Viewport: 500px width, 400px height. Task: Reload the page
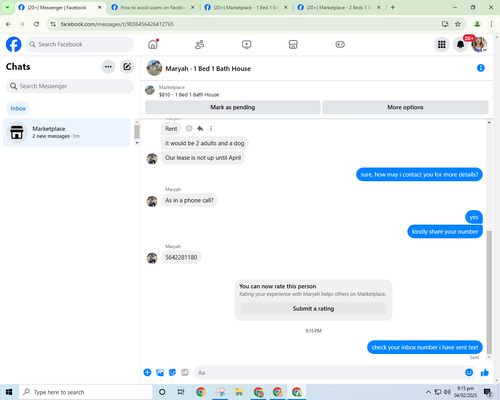click(x=36, y=24)
